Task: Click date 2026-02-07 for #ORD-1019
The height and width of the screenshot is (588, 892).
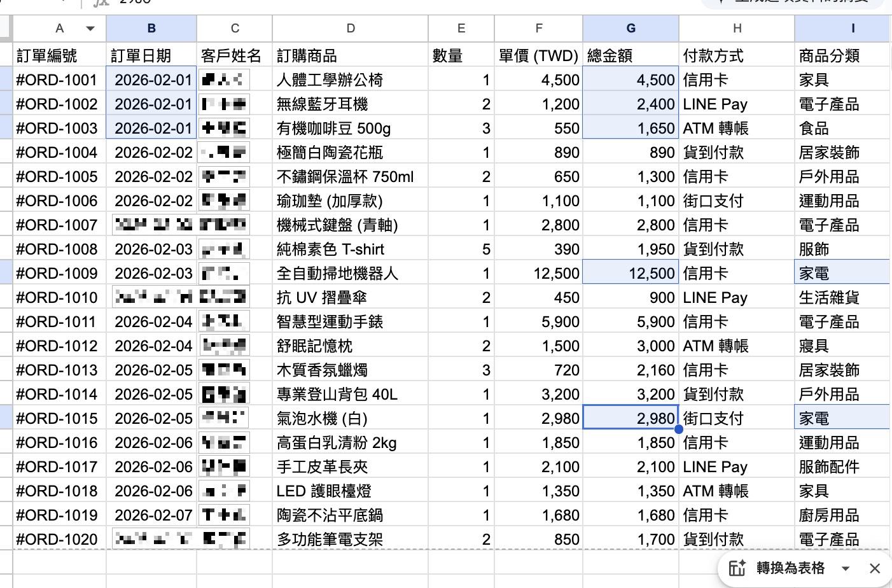Action: tap(151, 515)
